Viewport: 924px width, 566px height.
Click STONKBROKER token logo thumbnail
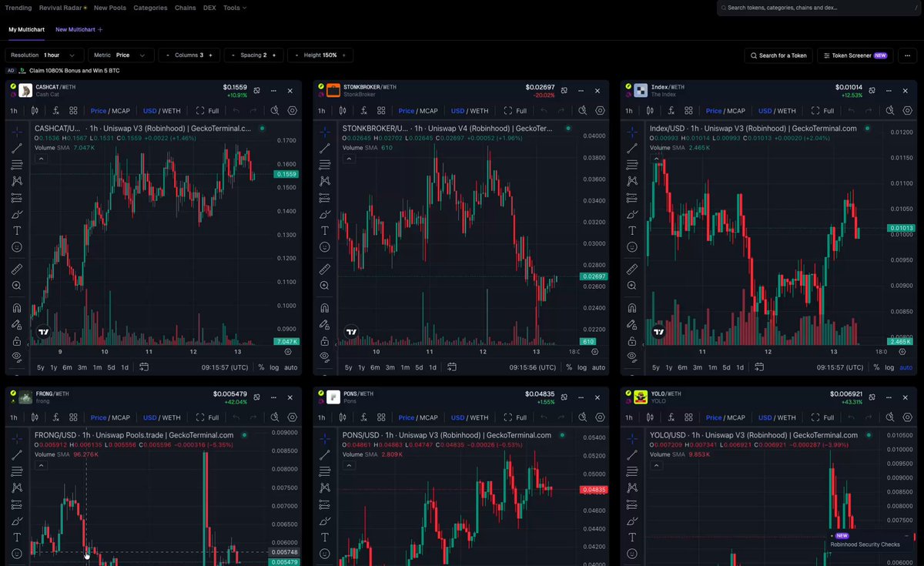333,91
